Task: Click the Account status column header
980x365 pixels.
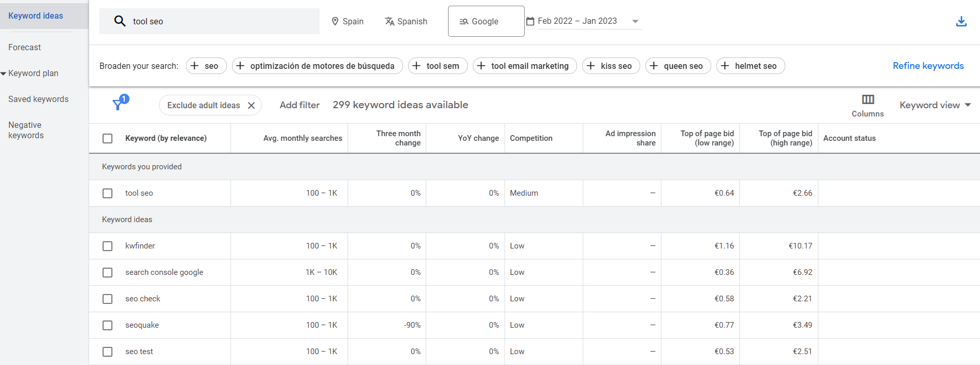Action: (x=849, y=138)
